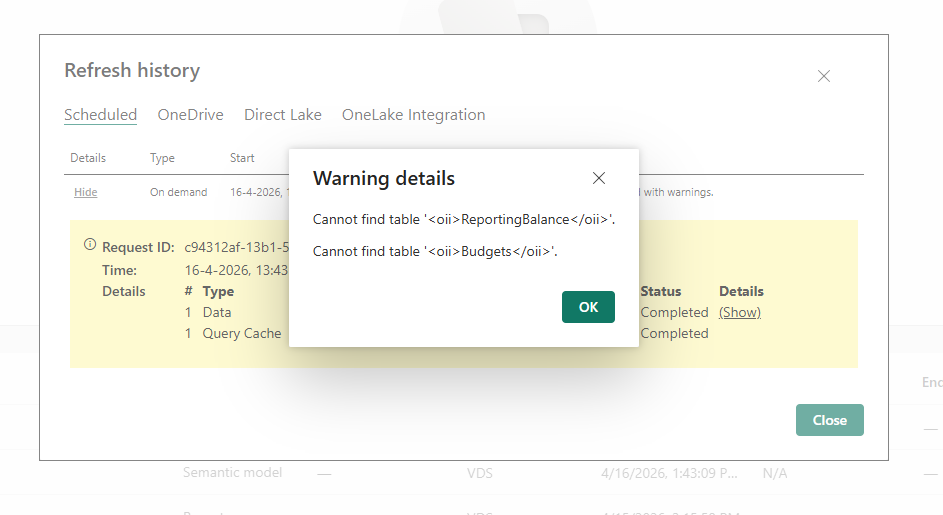Click the Type column header
Viewport: 943px width, 515px height.
(x=162, y=158)
